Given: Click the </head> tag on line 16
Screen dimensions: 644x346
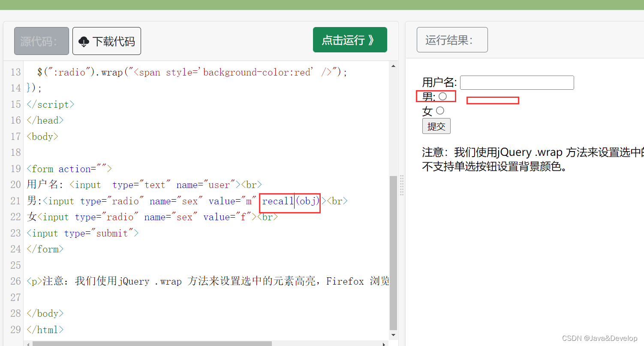Looking at the screenshot, I should 45,120.
